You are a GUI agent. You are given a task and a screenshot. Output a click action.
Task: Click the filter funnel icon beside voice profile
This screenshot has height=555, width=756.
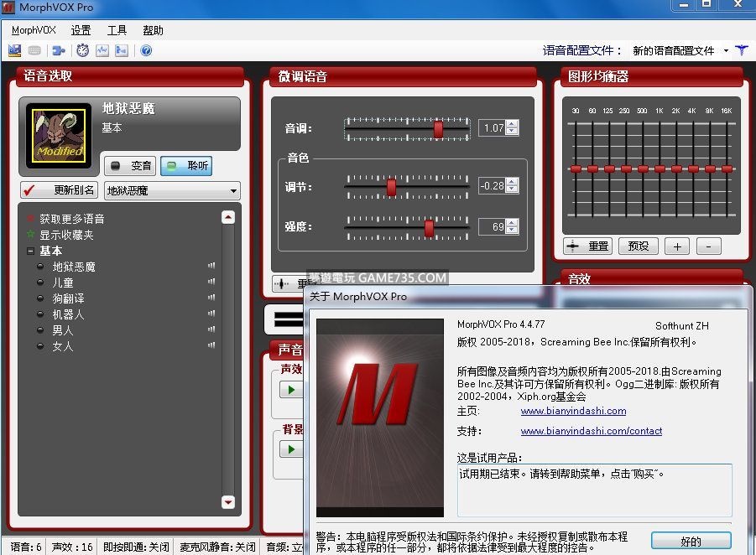click(x=742, y=50)
